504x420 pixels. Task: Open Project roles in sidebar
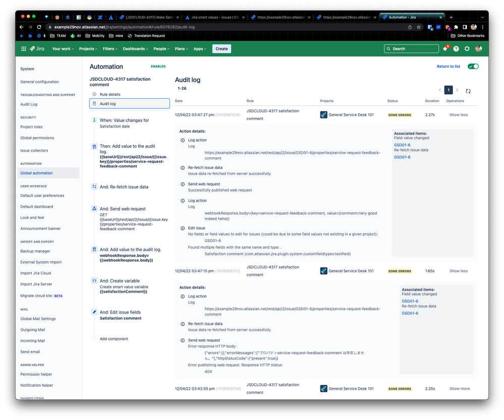tap(31, 127)
